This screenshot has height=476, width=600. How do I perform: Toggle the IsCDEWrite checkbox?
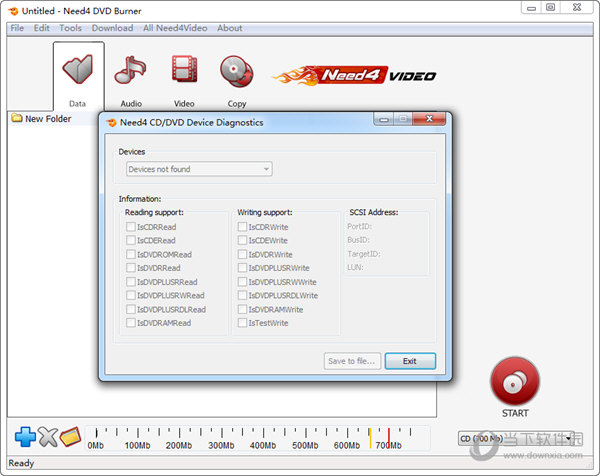242,240
